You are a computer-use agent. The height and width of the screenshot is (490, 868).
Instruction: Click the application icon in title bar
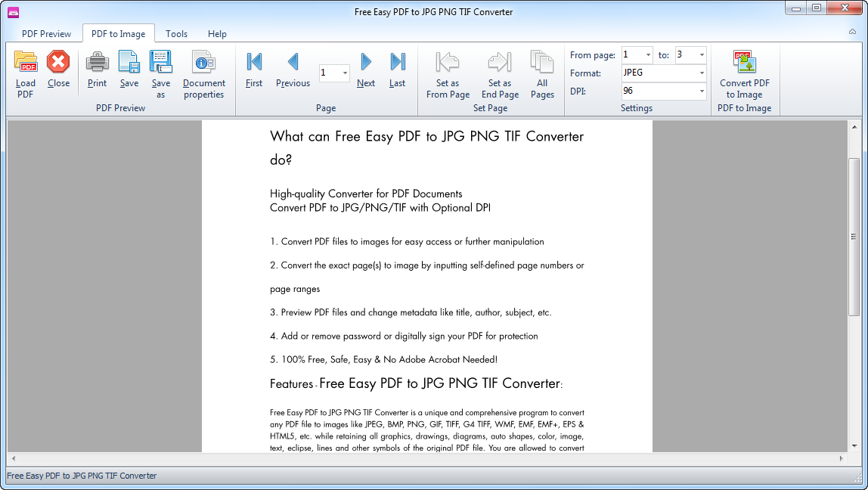[x=14, y=11]
